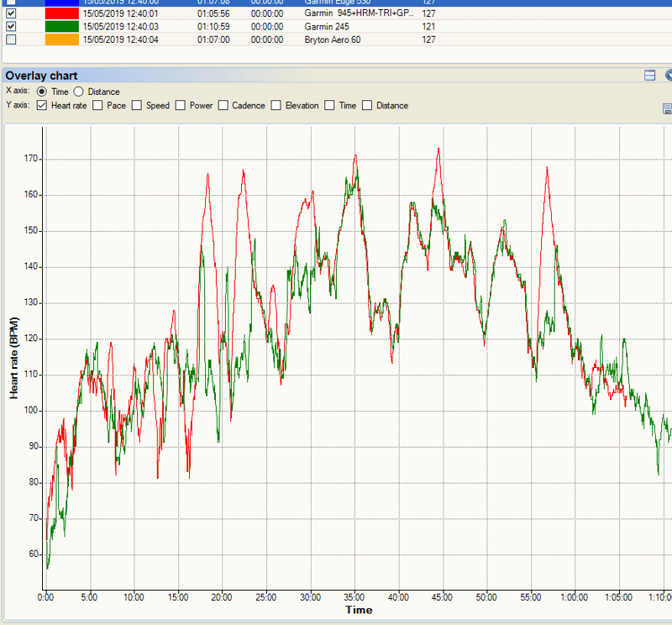Screen dimensions: 672x625
Task: Uncheck Heart rate Y axis checkbox
Action: [41, 106]
